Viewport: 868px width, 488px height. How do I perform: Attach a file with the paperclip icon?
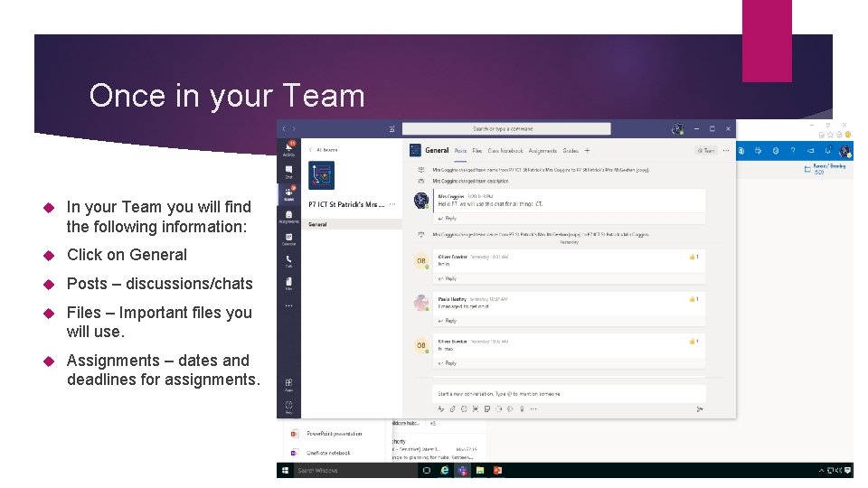(x=452, y=408)
